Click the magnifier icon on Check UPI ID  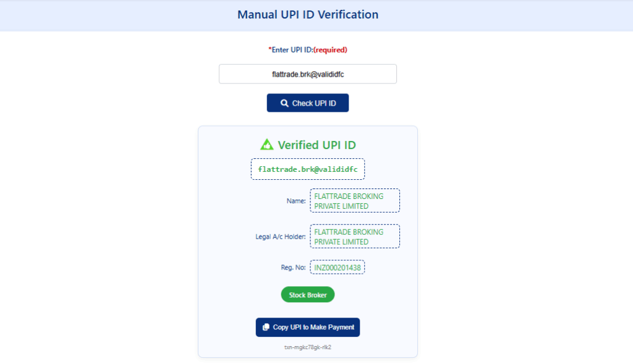pyautogui.click(x=284, y=103)
